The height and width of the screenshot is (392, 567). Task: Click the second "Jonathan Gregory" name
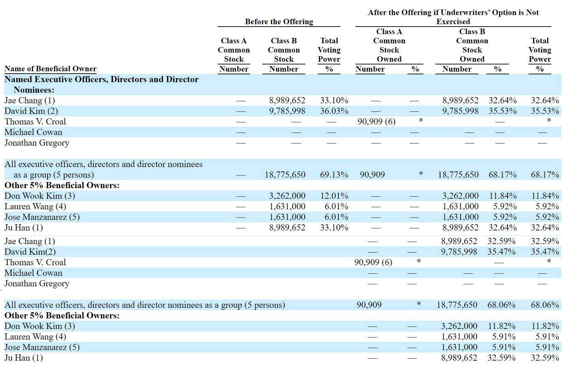pyautogui.click(x=37, y=284)
